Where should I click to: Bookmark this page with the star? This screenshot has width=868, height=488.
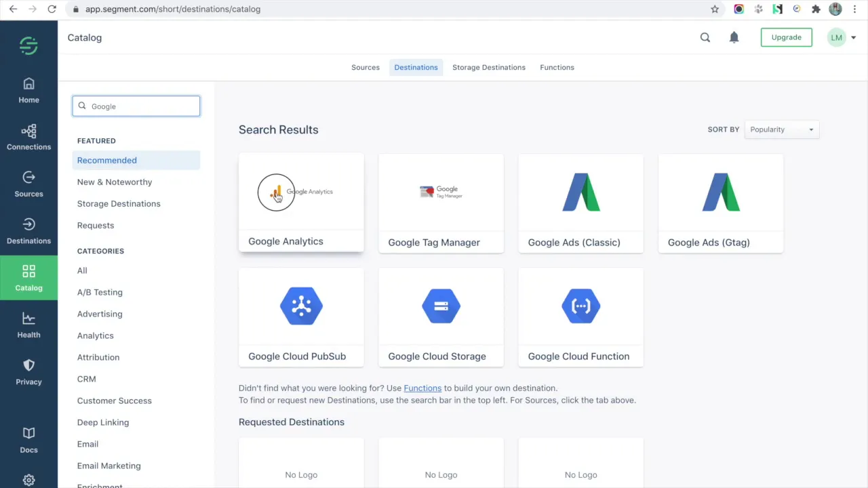[x=715, y=9]
